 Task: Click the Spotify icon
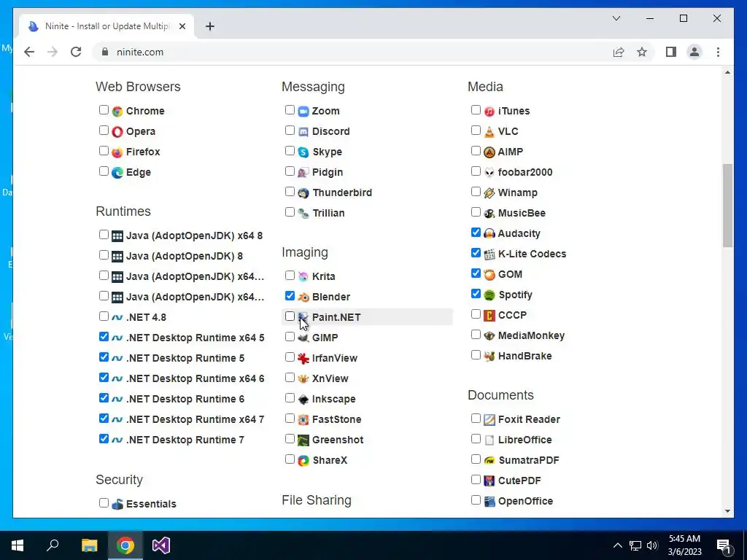coord(489,295)
